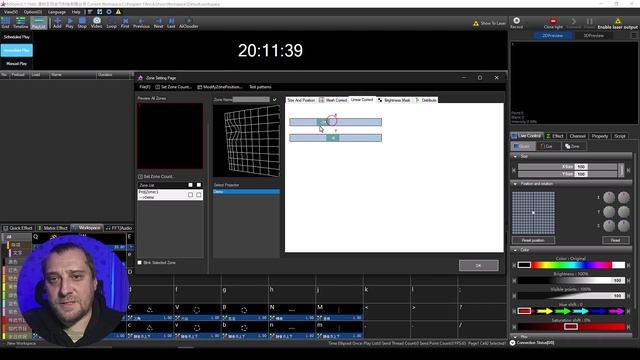Click the yellow warning icon in menu bar
Viewport: 640px width, 360px height.
(x=118, y=12)
